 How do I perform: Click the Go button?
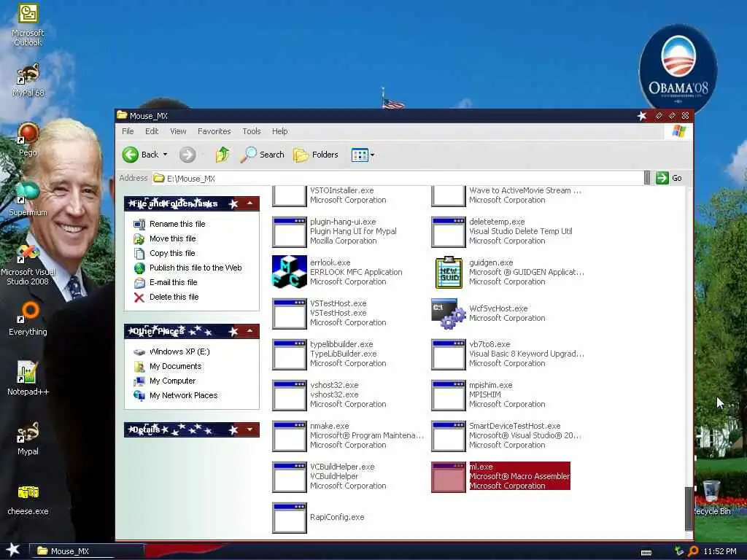pyautogui.click(x=668, y=178)
